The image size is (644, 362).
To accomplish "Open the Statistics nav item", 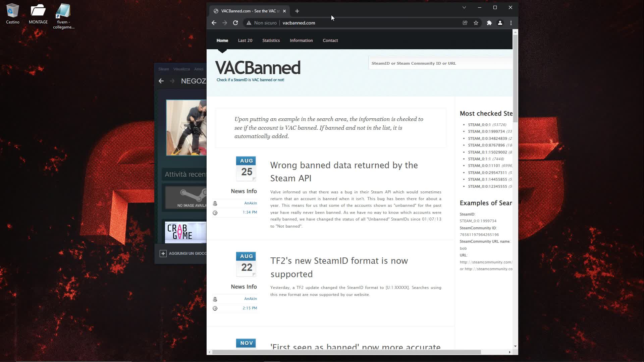I will tap(271, 41).
